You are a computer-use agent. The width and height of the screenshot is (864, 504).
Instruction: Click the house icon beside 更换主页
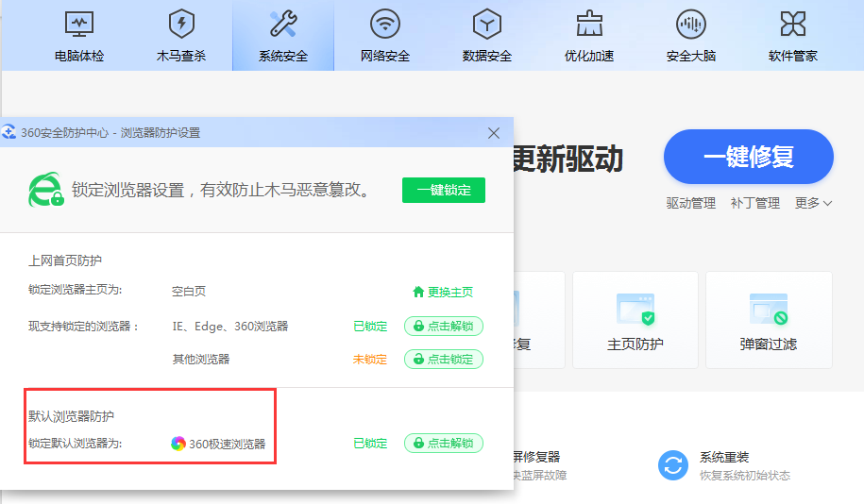coord(418,292)
